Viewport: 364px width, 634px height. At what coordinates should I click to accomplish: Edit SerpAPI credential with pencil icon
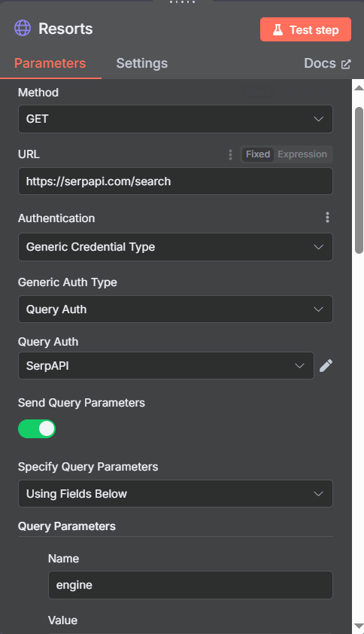(326, 365)
